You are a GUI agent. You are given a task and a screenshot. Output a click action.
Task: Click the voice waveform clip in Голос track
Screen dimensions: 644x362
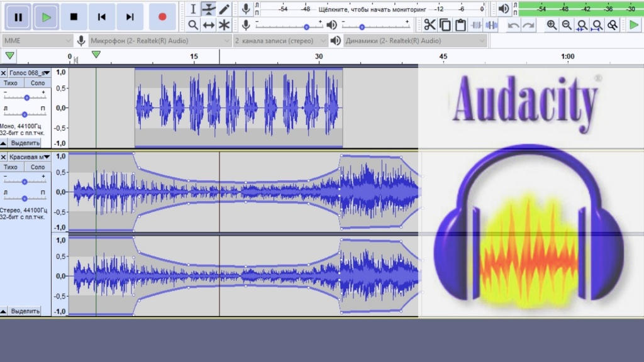pos(238,108)
